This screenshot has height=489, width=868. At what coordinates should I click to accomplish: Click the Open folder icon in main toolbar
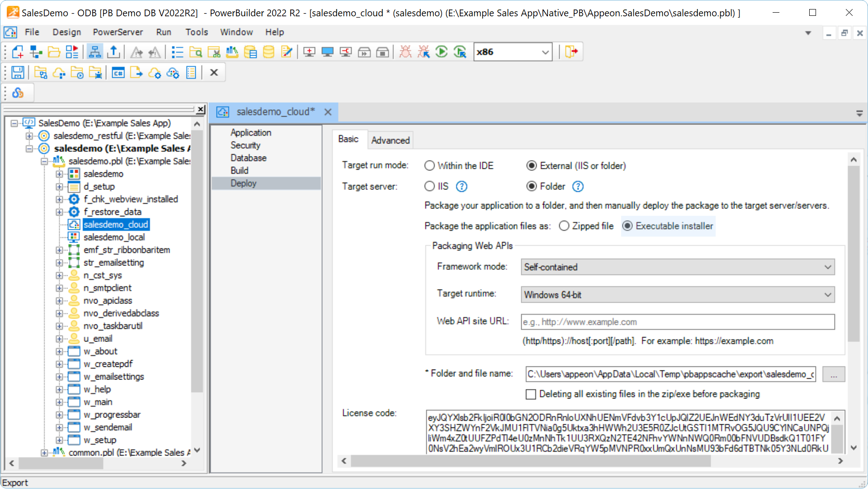coord(54,52)
